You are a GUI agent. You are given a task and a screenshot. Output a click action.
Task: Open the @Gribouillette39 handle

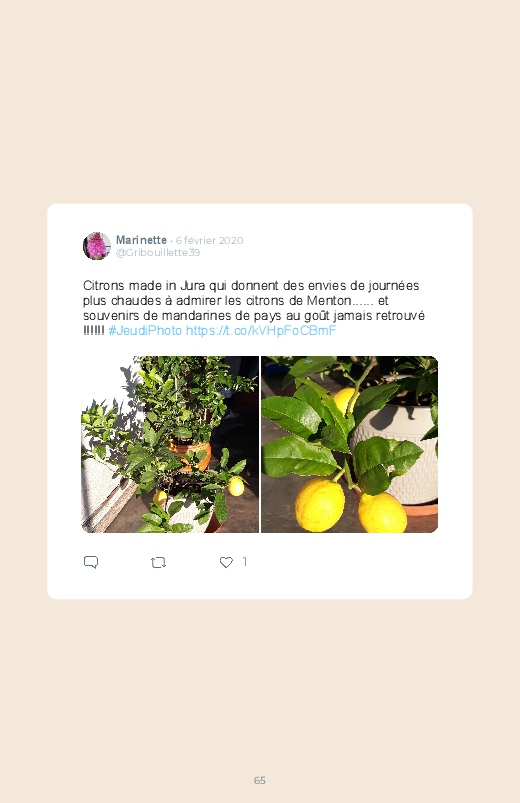coord(158,252)
